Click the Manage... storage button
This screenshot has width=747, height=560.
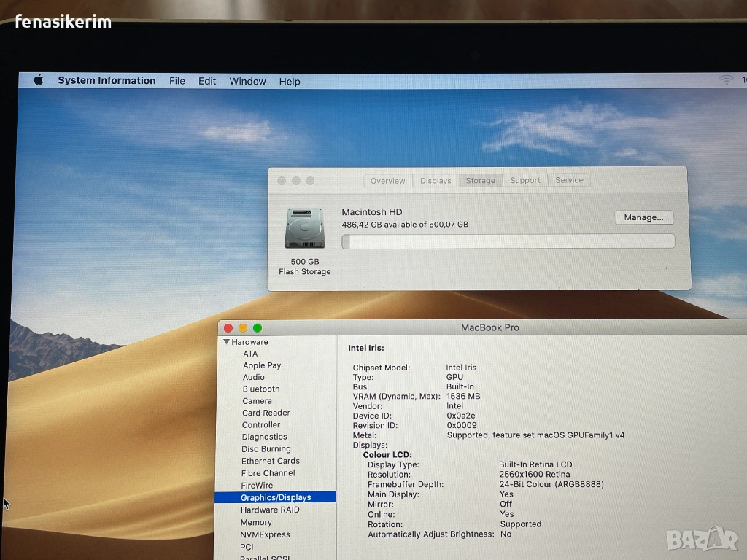[x=643, y=217]
